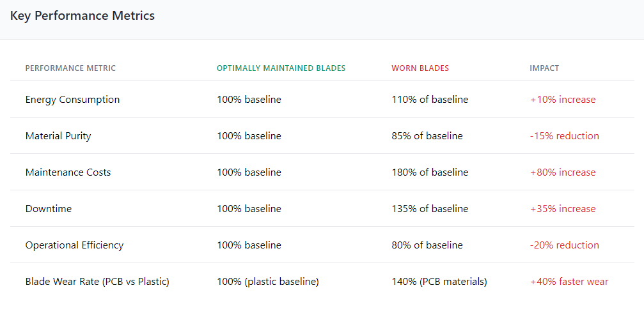Select the Downtime row label
Viewport: 644px width, 313px height.
point(48,209)
